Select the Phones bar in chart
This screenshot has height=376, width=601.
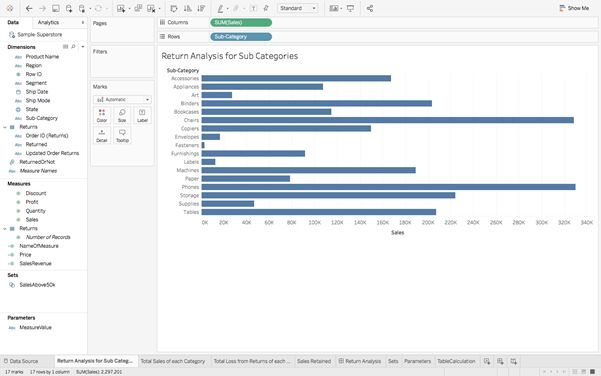click(x=389, y=187)
